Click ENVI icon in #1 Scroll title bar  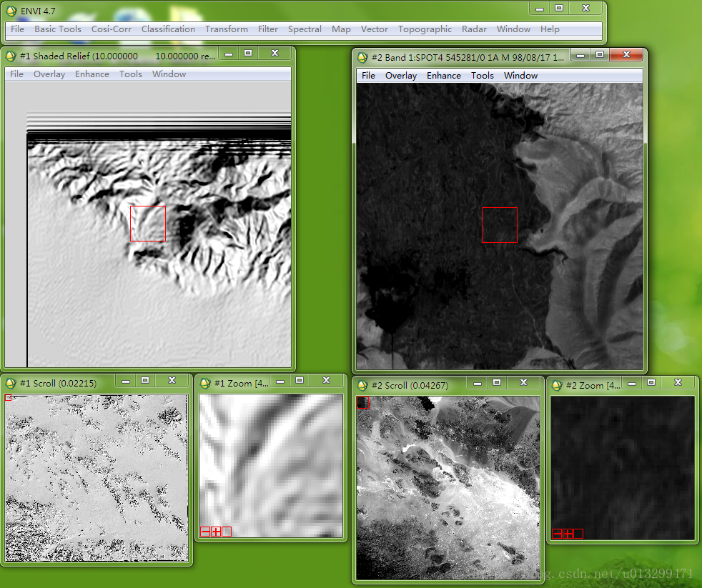coord(11,383)
